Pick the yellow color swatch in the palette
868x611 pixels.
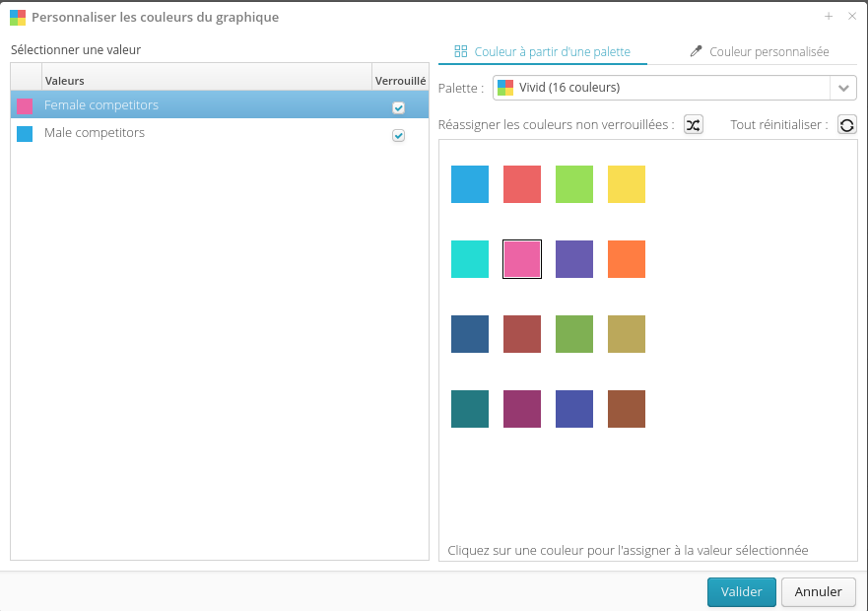(627, 184)
